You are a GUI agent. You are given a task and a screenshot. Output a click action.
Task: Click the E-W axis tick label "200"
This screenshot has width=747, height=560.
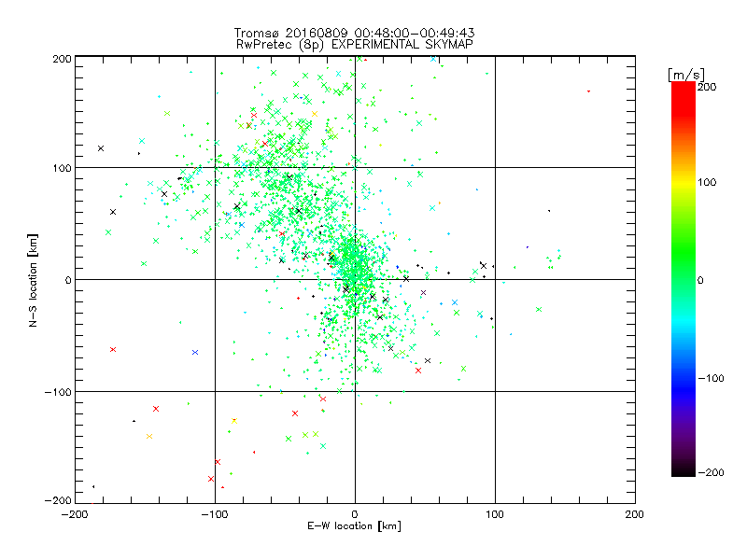pyautogui.click(x=635, y=514)
